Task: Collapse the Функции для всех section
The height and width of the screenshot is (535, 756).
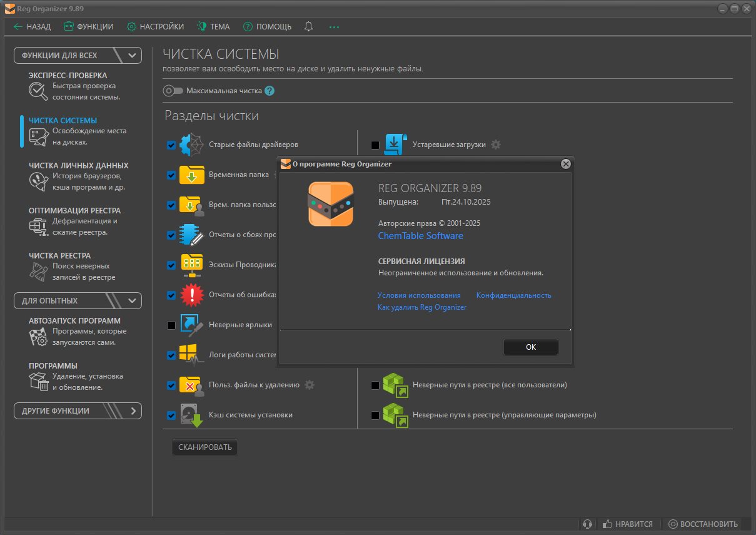Action: 132,55
